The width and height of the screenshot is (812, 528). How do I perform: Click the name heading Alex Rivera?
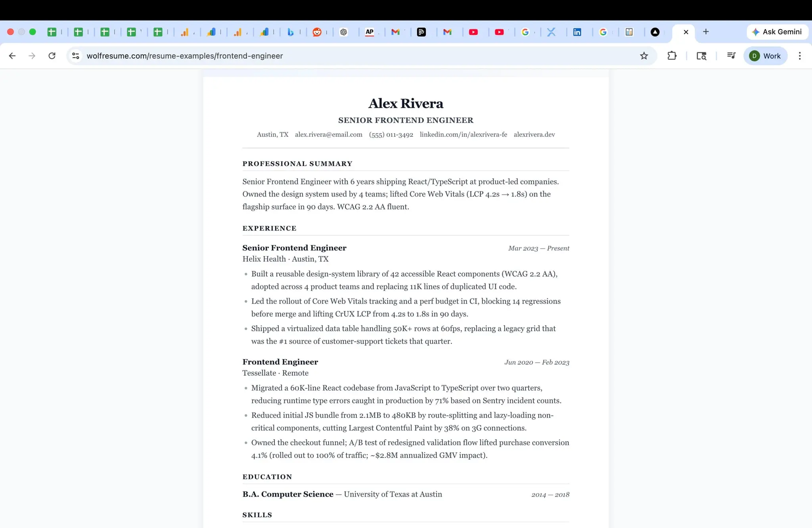406,103
